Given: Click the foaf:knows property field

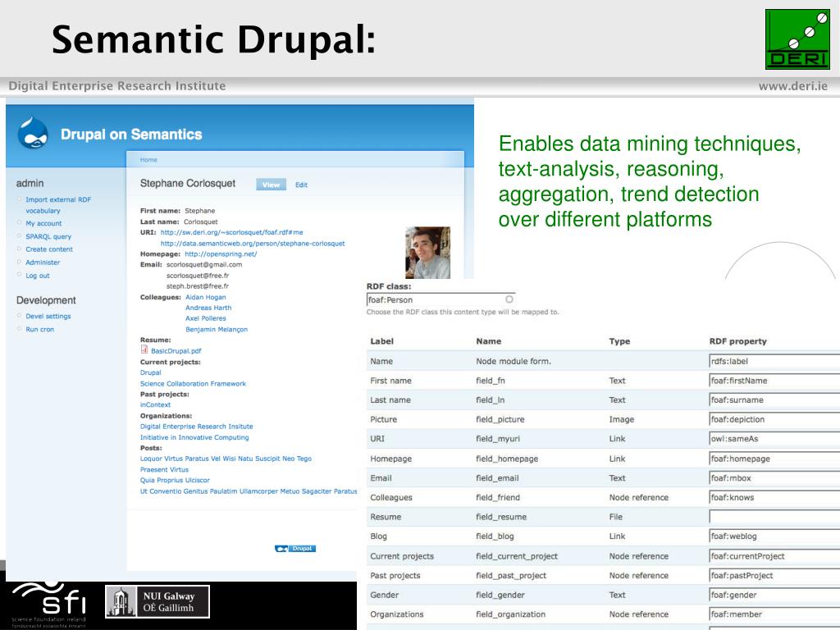Looking at the screenshot, I should coord(774,497).
